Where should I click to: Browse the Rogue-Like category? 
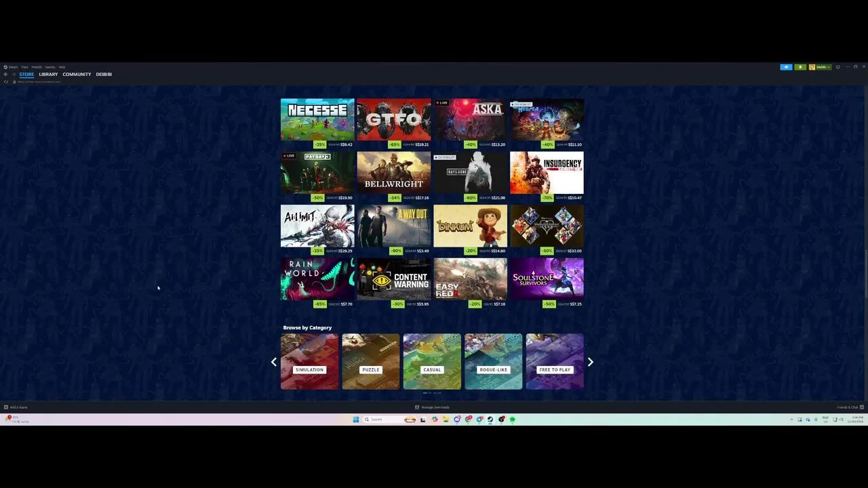[493, 362]
